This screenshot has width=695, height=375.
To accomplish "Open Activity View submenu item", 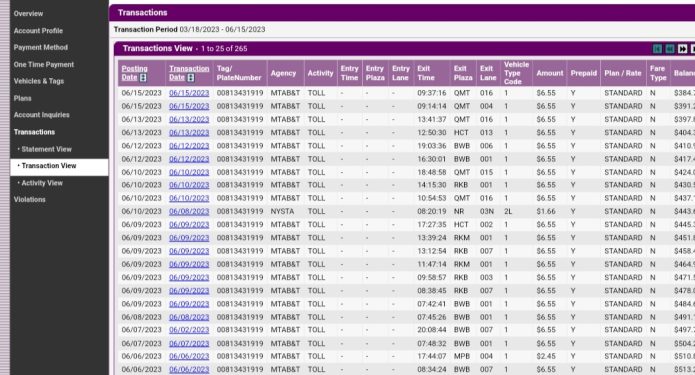I will pyautogui.click(x=42, y=183).
